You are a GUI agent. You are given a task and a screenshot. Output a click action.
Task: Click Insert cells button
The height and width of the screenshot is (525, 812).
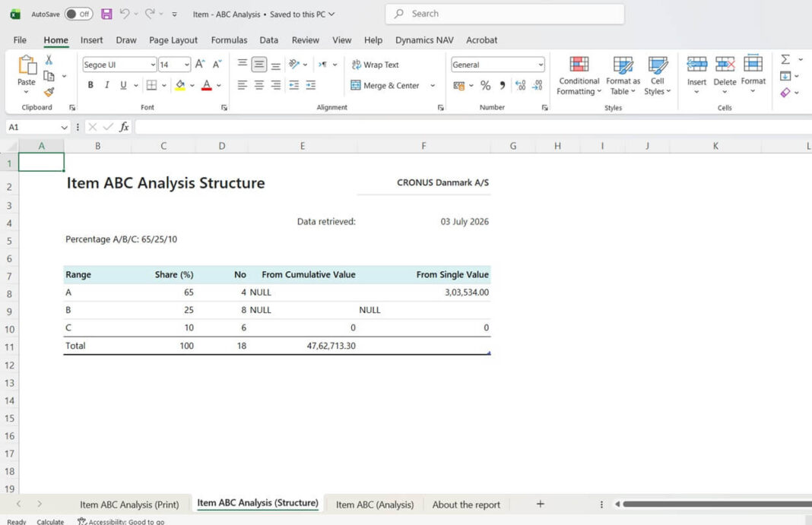click(696, 75)
